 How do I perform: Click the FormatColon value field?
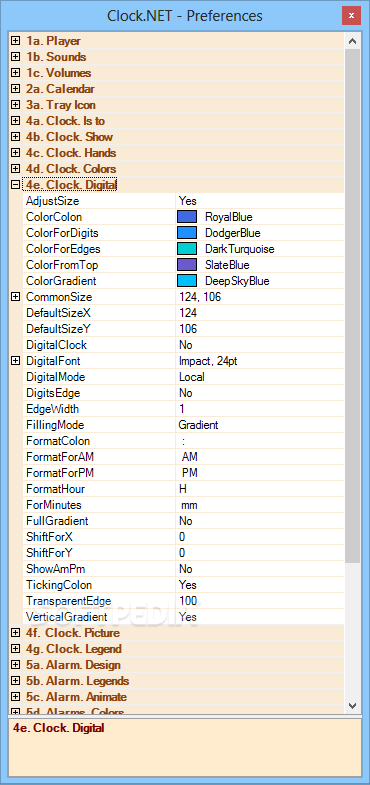point(260,441)
